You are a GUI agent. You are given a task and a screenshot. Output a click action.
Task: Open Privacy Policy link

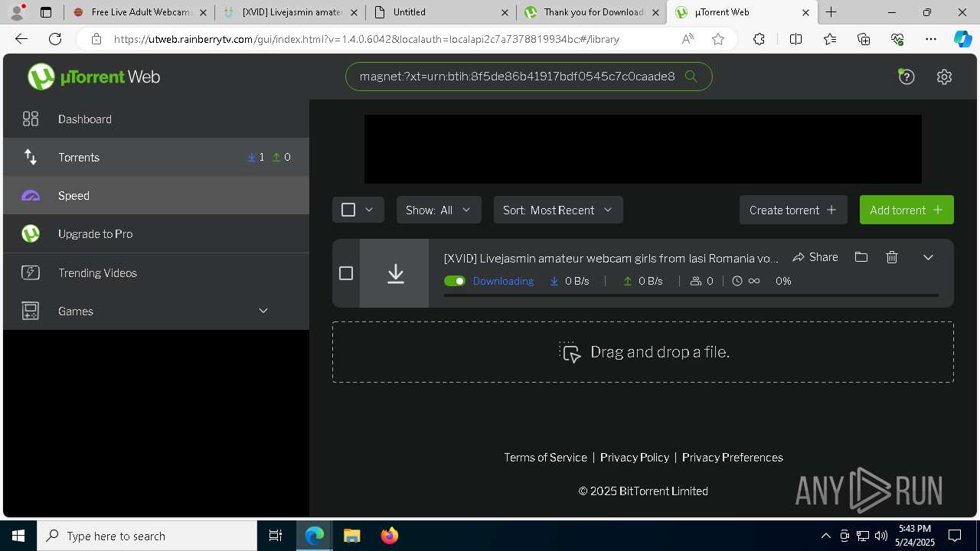[x=635, y=457]
